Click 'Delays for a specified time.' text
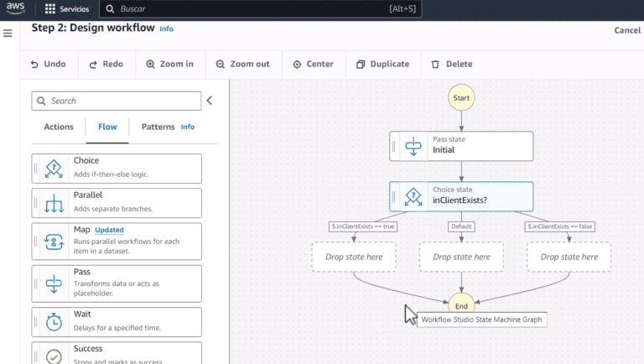 pos(117,328)
